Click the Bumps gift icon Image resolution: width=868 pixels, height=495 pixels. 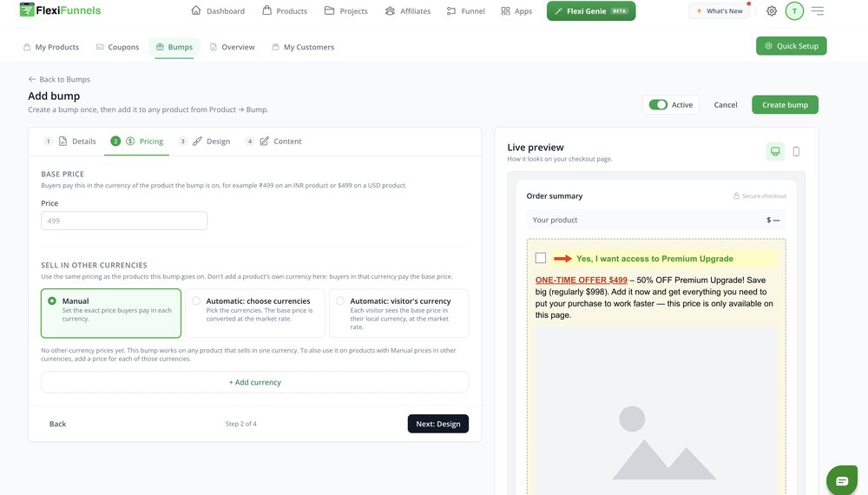coord(160,47)
